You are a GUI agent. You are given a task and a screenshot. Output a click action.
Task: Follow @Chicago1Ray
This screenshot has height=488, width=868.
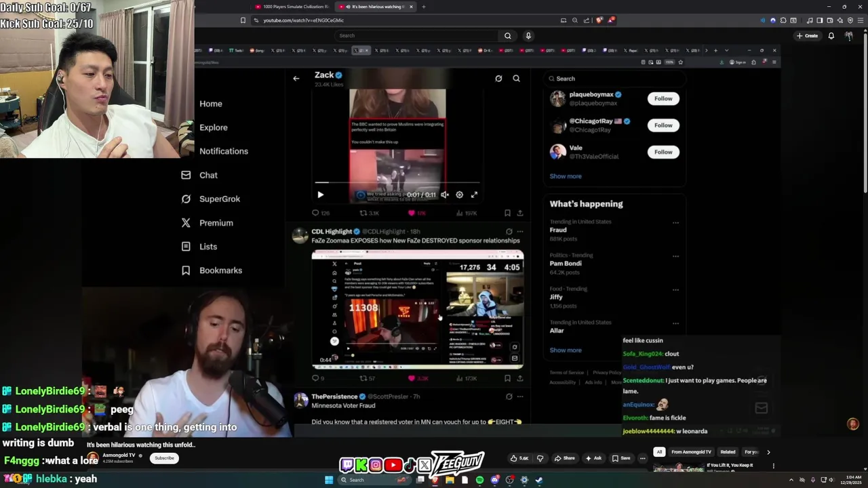click(663, 125)
